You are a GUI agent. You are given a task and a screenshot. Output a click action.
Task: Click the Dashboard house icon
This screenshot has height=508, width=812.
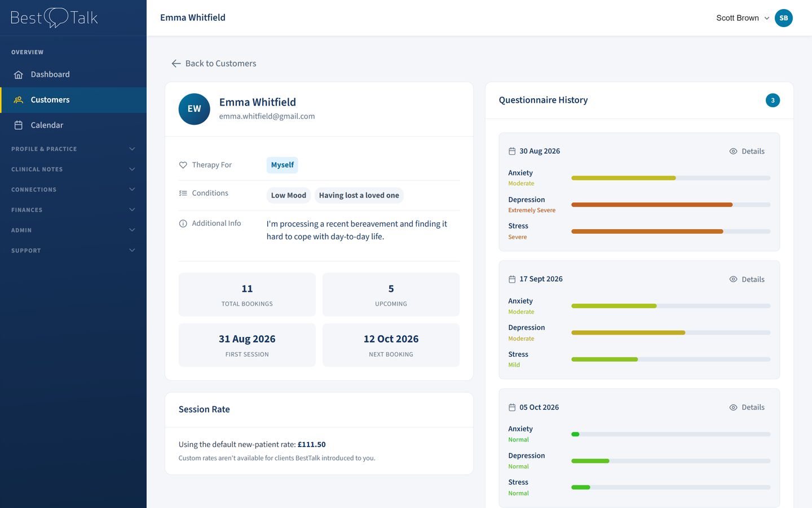tap(19, 75)
